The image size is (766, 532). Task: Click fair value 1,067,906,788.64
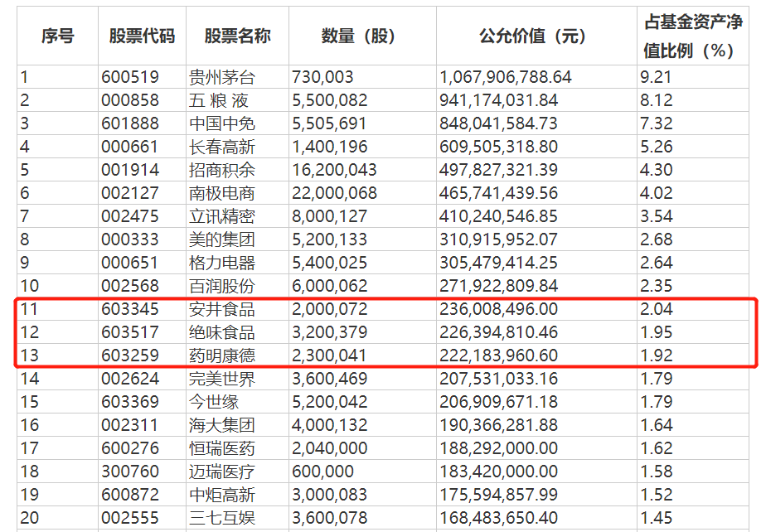click(505, 77)
